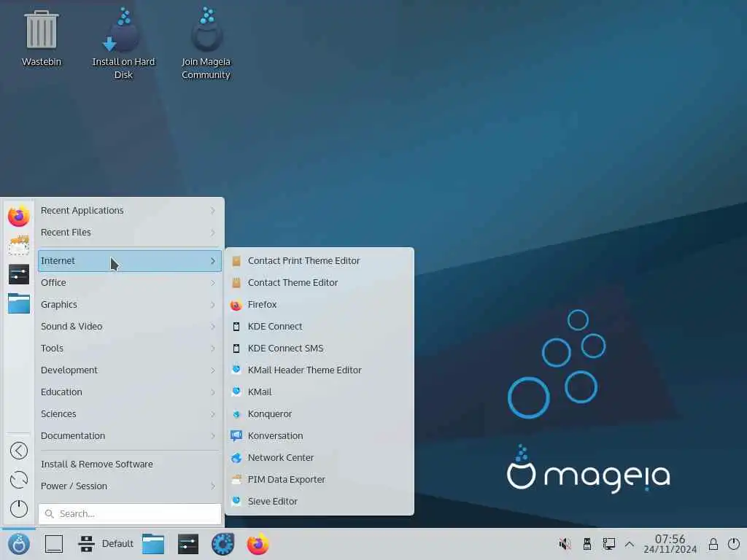Screen dimensions: 747x560
Task: Open Sound & Video category
Action: pos(130,327)
